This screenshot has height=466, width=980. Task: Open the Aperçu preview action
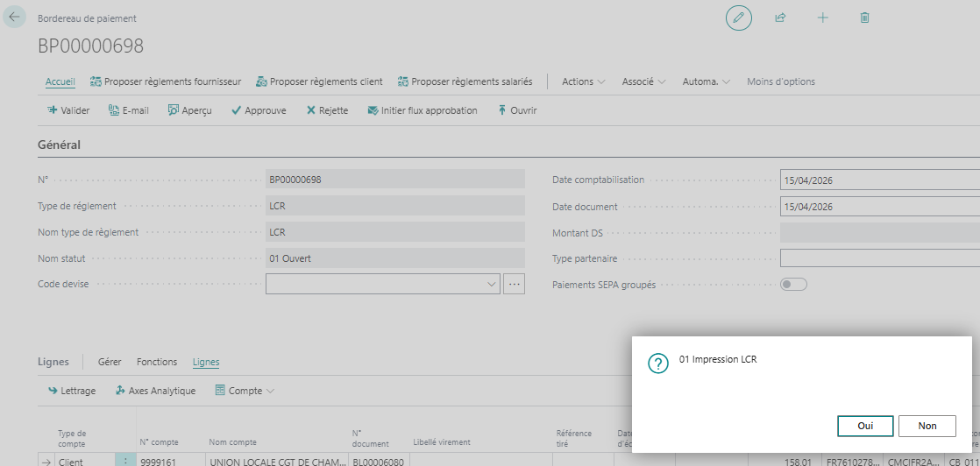(189, 110)
